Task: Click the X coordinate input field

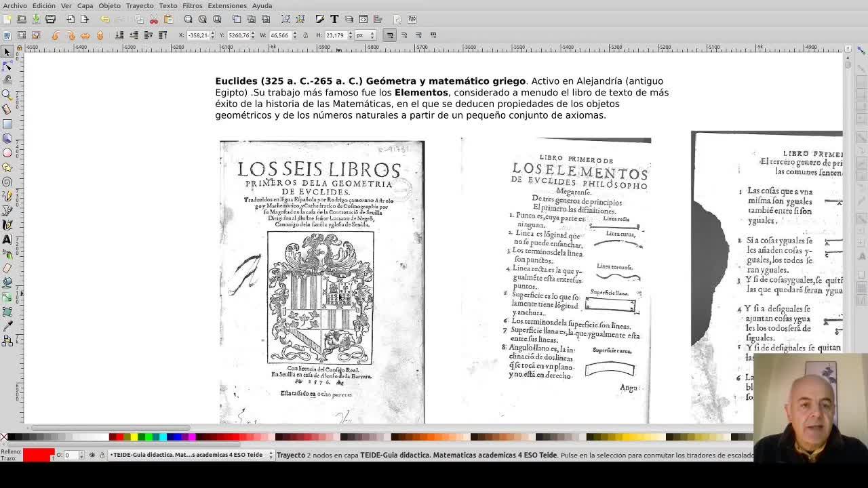Action: 198,35
